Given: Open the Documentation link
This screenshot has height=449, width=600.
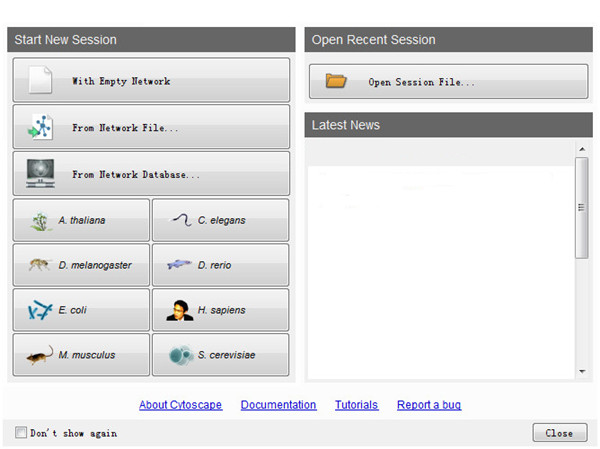Looking at the screenshot, I should pyautogui.click(x=278, y=405).
